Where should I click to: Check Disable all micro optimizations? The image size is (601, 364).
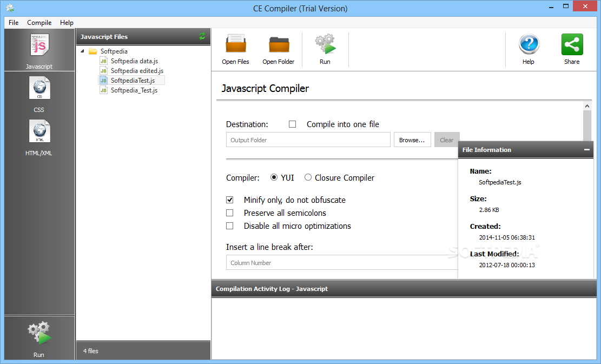tap(229, 226)
